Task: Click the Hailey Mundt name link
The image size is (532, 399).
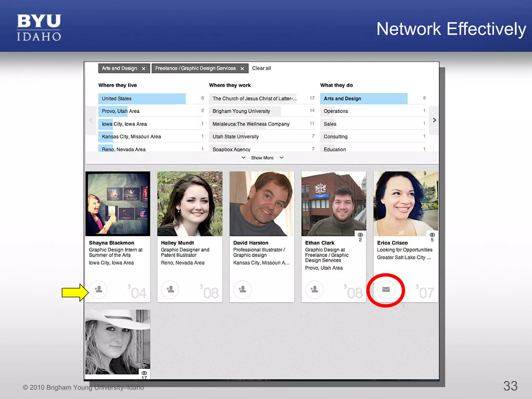Action: [x=177, y=243]
